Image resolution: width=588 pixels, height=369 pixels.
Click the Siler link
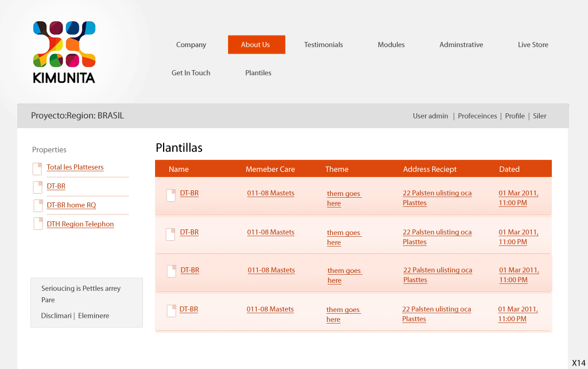540,116
